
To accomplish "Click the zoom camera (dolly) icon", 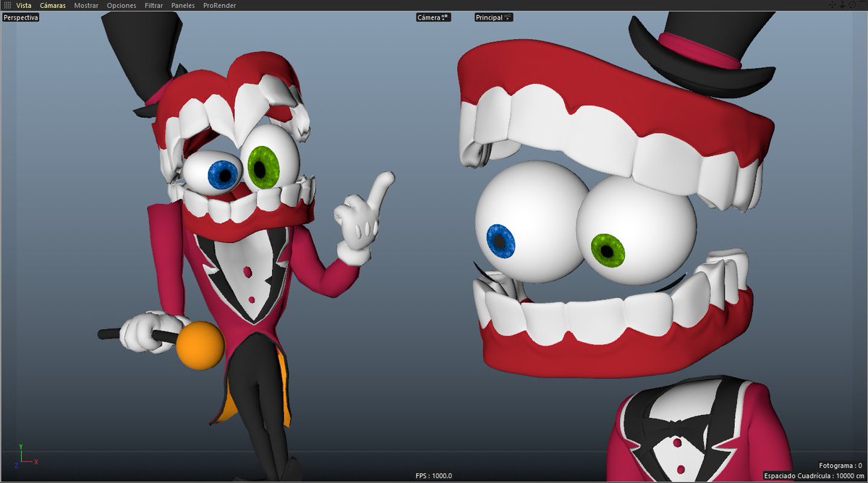I will coord(842,5).
